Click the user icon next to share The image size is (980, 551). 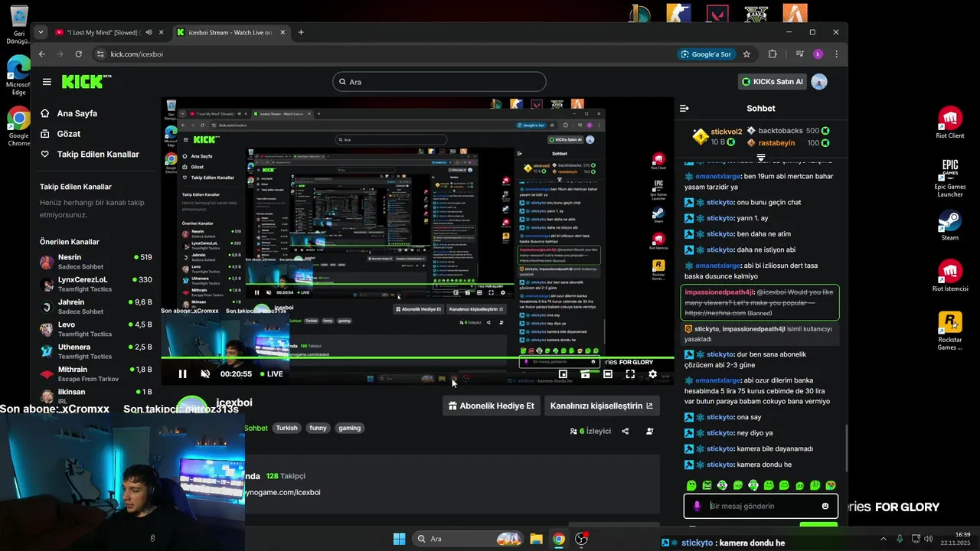650,432
